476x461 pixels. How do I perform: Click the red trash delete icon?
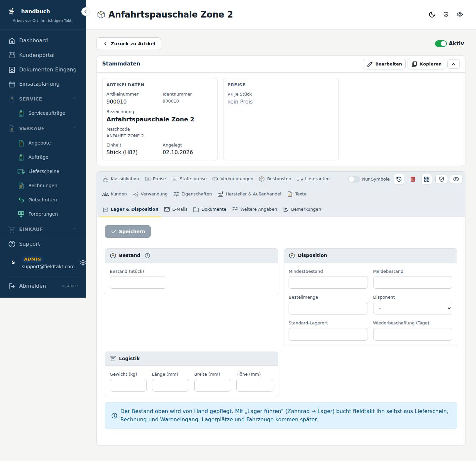pyautogui.click(x=413, y=179)
